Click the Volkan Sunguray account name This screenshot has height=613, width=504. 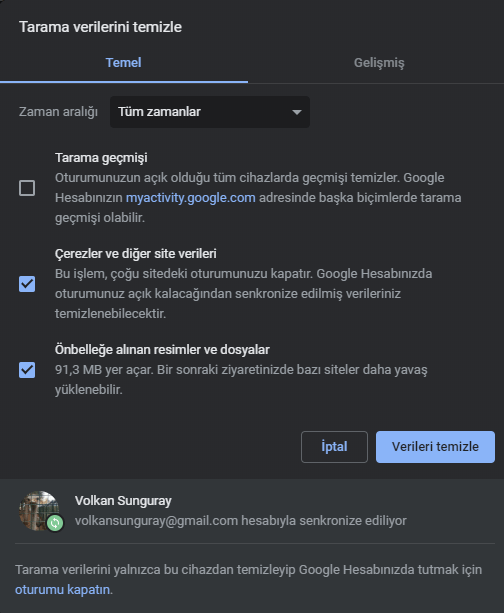123,501
